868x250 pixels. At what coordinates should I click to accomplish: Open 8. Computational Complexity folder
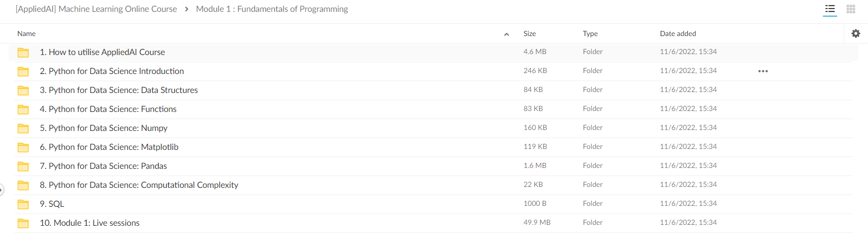click(x=139, y=185)
